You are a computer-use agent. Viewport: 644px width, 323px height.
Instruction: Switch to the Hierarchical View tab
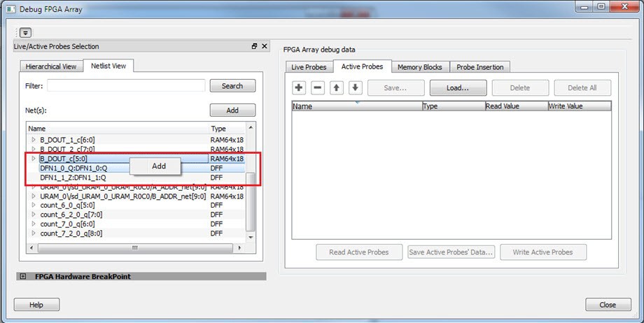tap(51, 66)
